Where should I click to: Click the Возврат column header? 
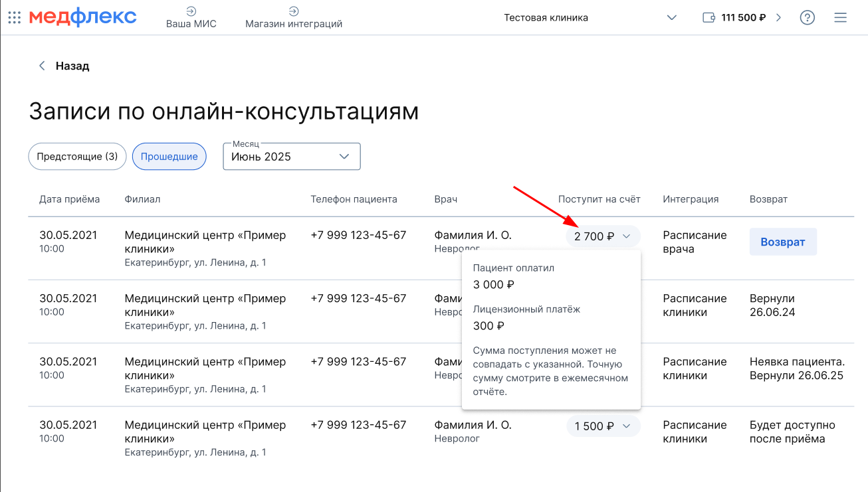pyautogui.click(x=769, y=199)
